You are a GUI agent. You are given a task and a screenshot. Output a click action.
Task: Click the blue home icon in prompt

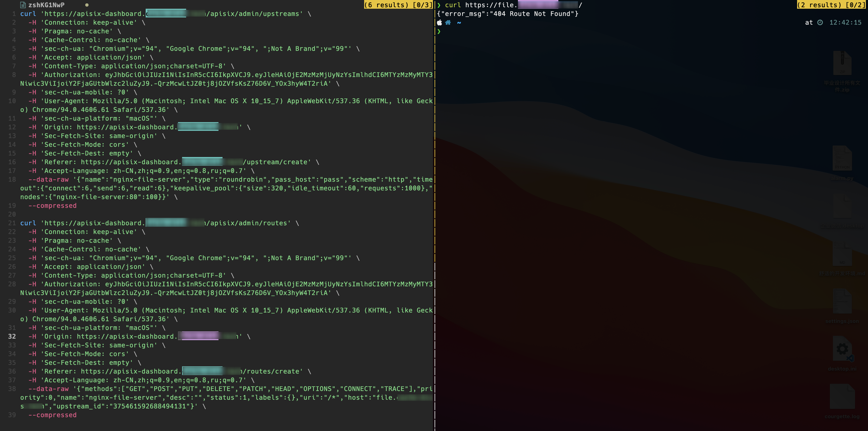[x=448, y=23]
